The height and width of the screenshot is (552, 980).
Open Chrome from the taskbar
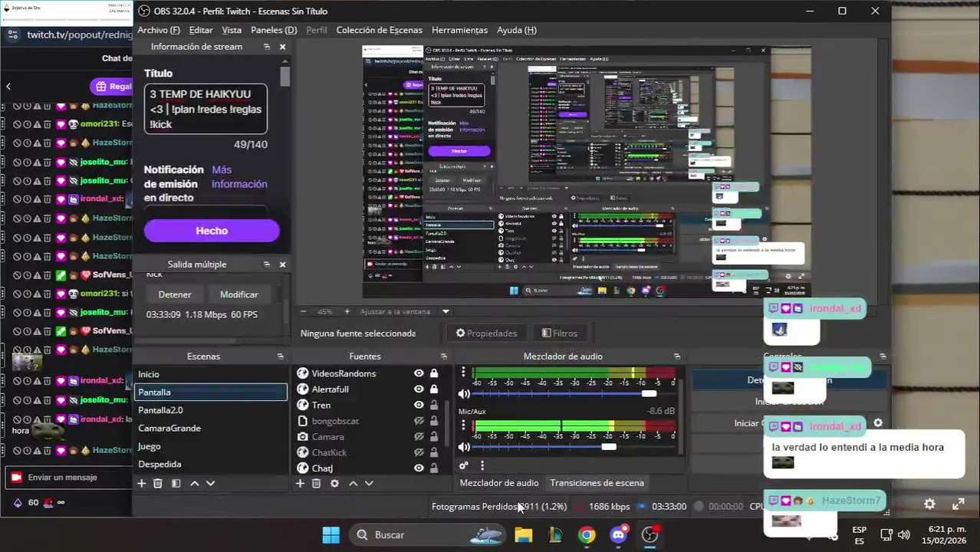(x=587, y=535)
